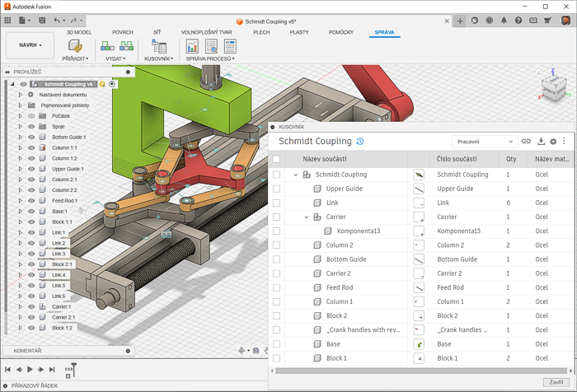This screenshot has height=392, width=577.
Task: Open the Pracovní dropdown
Action: pos(484,142)
